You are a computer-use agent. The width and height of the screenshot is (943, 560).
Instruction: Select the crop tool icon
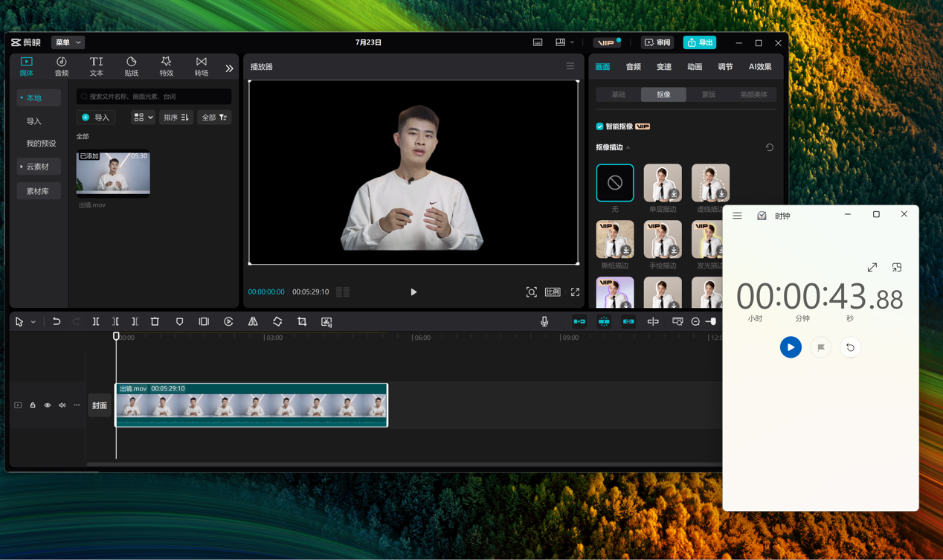(302, 322)
